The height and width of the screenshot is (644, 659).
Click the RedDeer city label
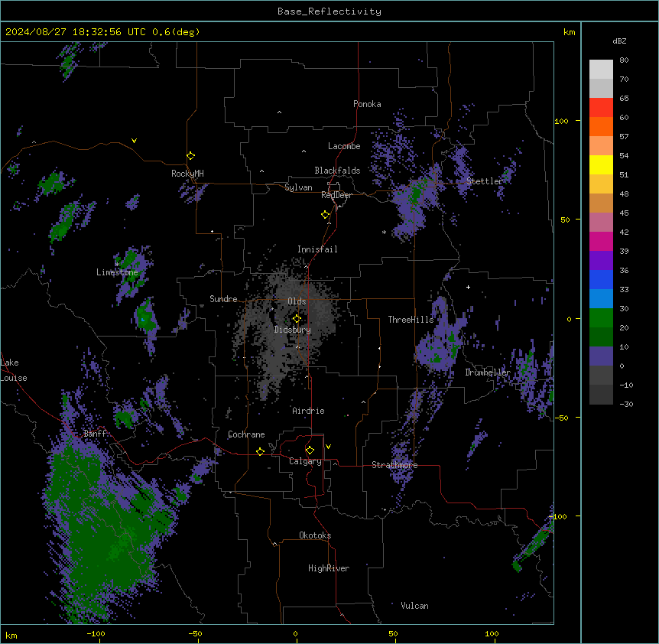(x=336, y=195)
